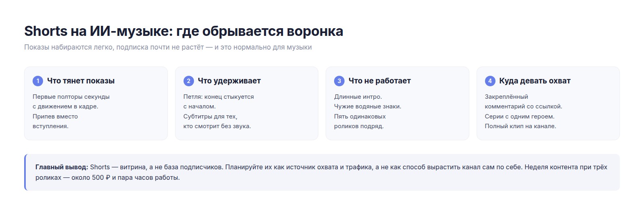Click the number 2 badge
644x210 pixels.
click(188, 81)
